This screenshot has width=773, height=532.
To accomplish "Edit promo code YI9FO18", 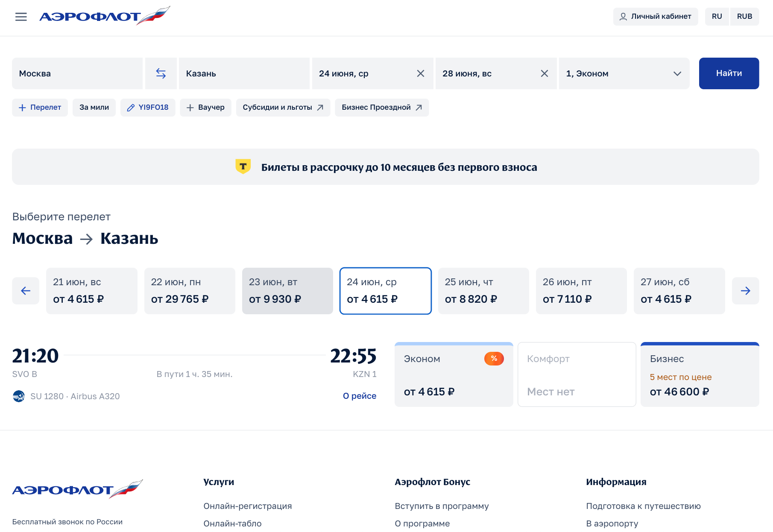I will coord(148,108).
